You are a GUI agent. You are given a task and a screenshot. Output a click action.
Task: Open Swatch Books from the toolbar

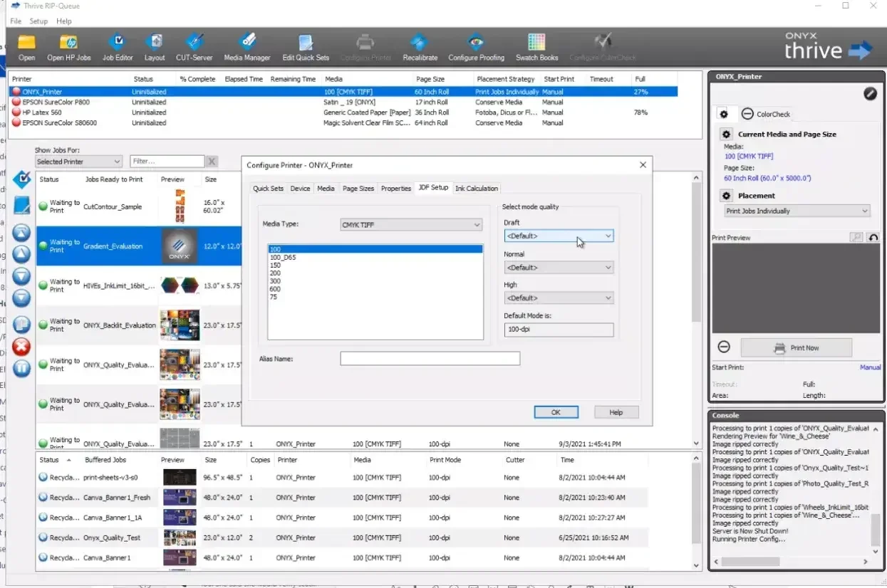(536, 43)
